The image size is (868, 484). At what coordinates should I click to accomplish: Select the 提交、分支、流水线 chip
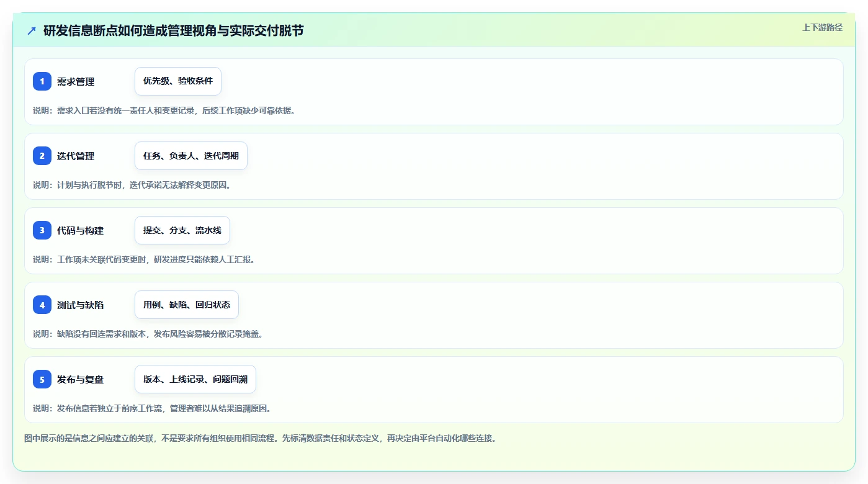point(182,230)
